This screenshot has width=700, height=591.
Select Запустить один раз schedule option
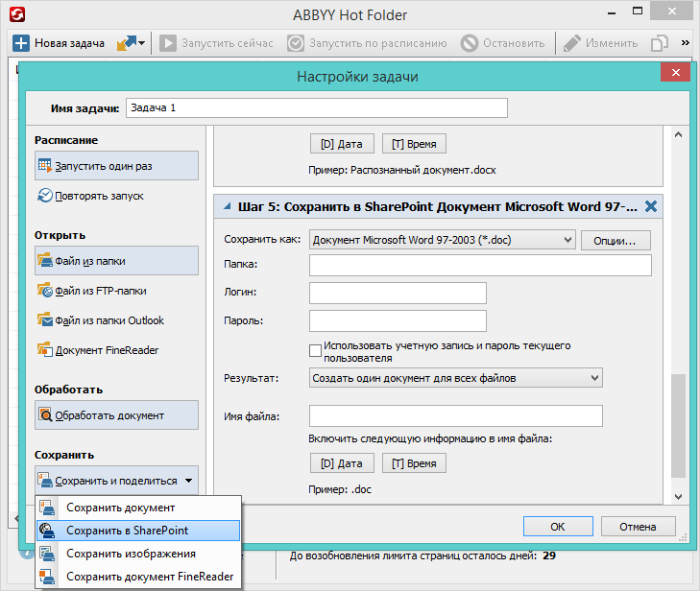[x=116, y=165]
